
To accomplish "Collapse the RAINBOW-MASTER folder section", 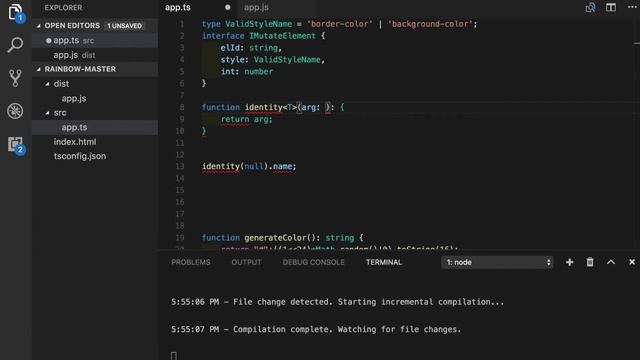I will [39, 69].
